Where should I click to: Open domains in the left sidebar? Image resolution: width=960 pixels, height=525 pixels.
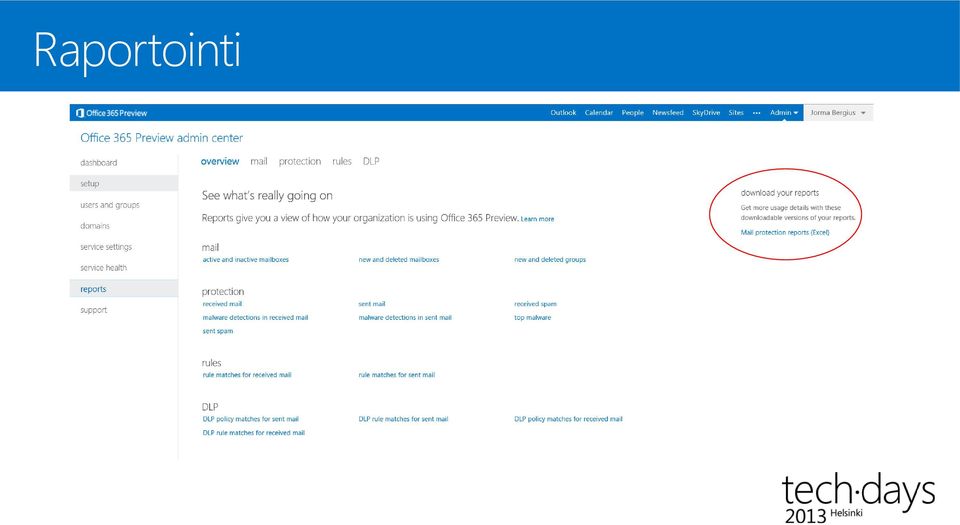(x=95, y=226)
